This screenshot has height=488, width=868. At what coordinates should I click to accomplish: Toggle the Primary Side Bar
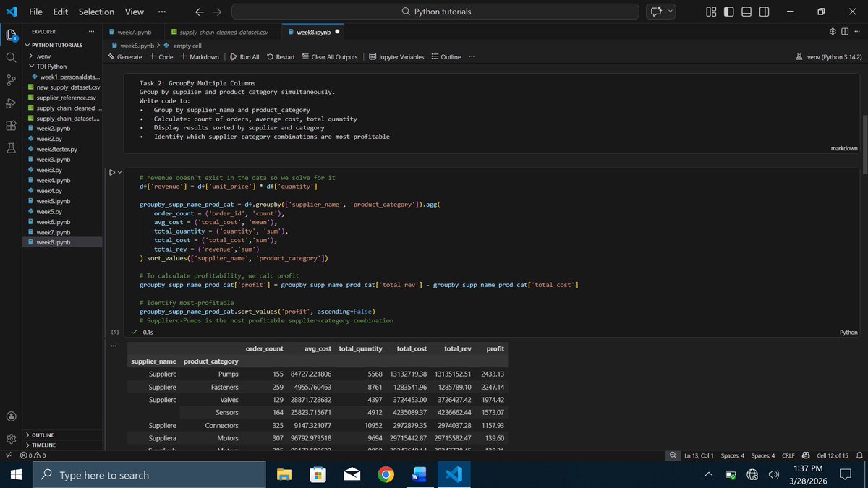(728, 12)
